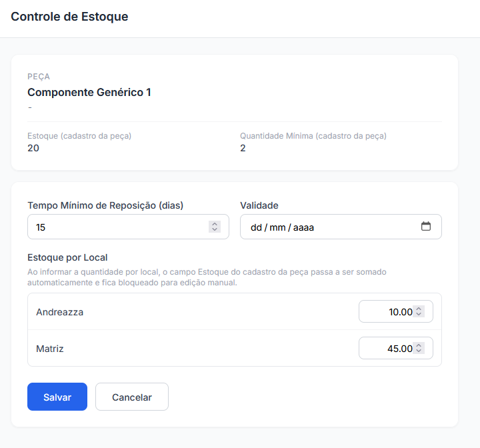Open the Validade calendar picker icon
This screenshot has width=480, height=448.
click(x=426, y=226)
